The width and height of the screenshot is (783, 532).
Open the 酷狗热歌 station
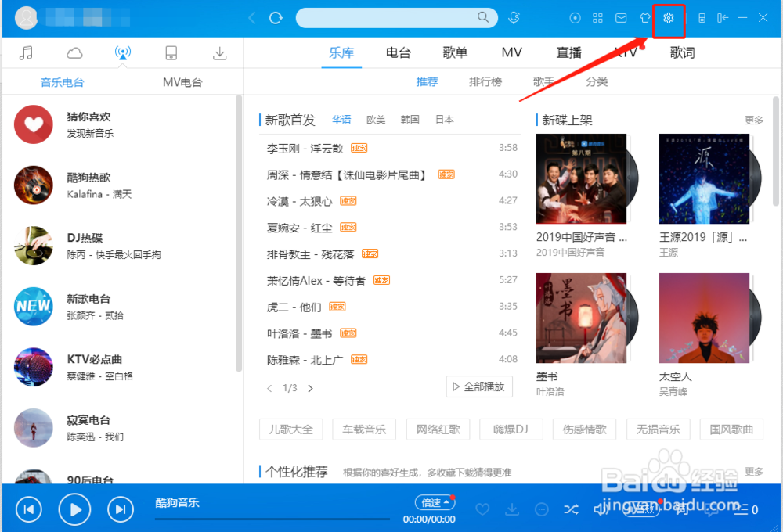(x=120, y=185)
